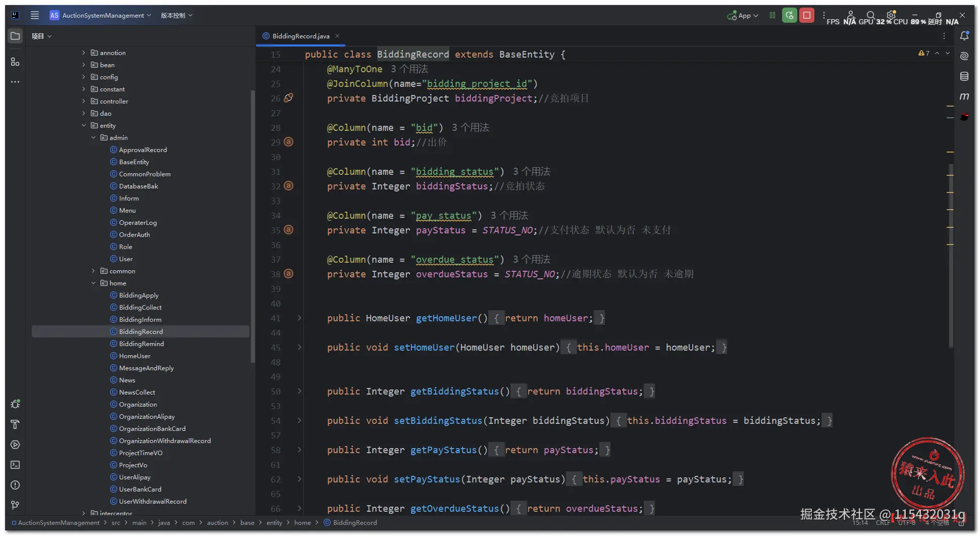Open the AI Assistant panel
The image size is (980, 536).
coord(964,56)
